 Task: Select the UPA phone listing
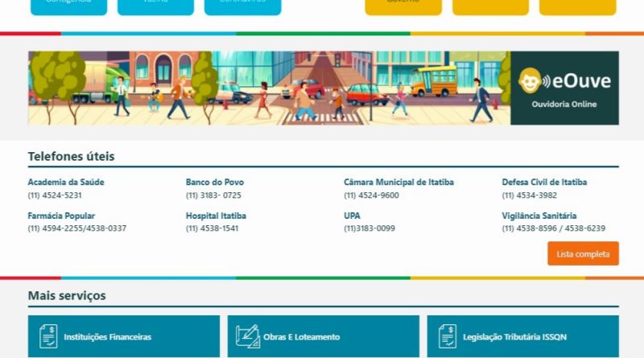352,216
